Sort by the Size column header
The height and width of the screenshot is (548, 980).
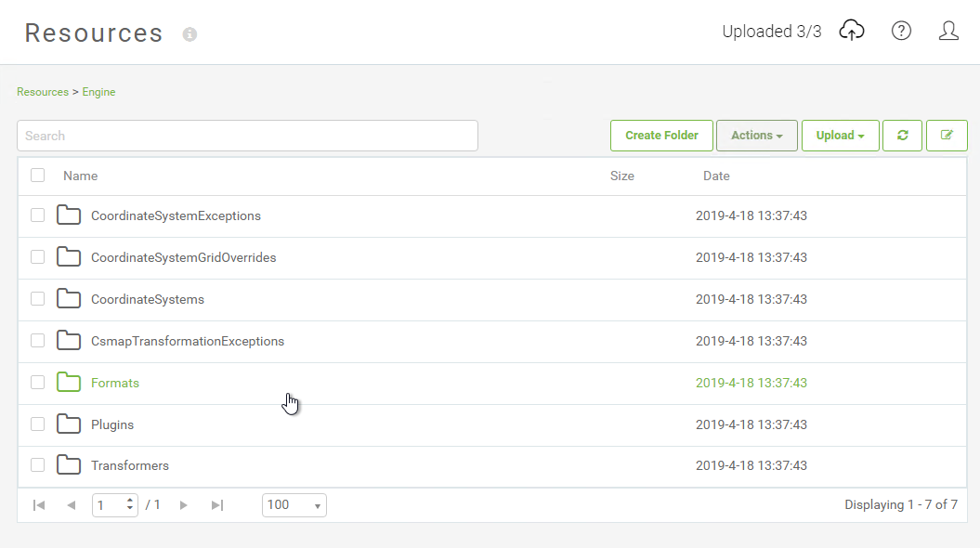[x=621, y=176]
